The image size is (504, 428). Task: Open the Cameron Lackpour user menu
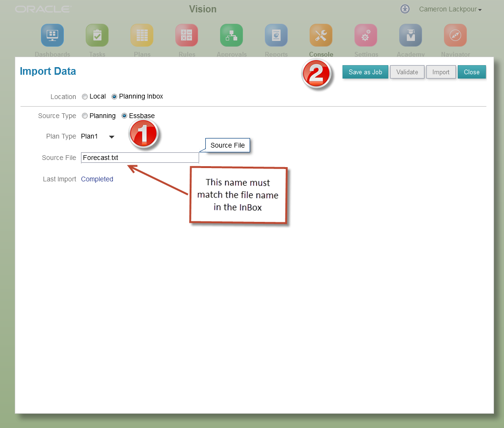450,10
